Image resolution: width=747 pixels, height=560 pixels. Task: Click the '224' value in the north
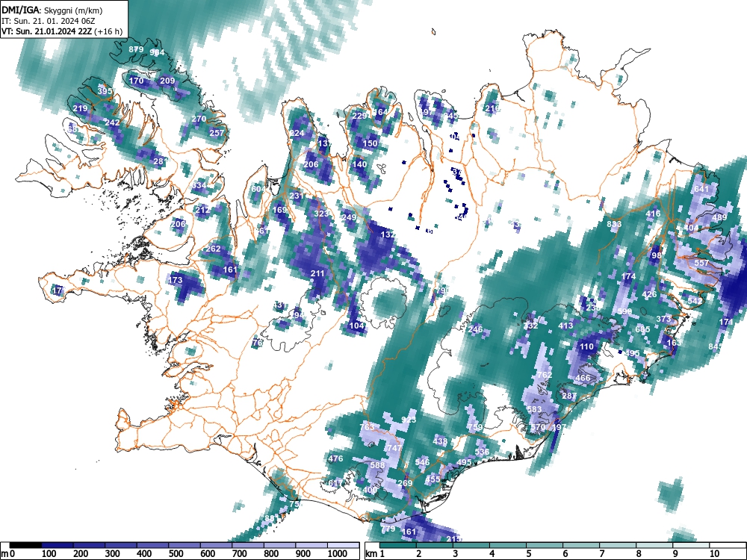click(297, 133)
